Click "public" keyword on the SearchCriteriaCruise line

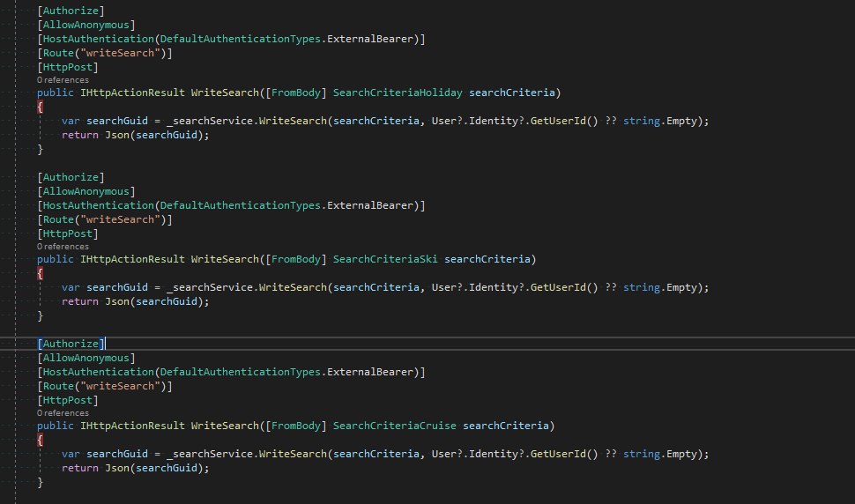(x=55, y=426)
